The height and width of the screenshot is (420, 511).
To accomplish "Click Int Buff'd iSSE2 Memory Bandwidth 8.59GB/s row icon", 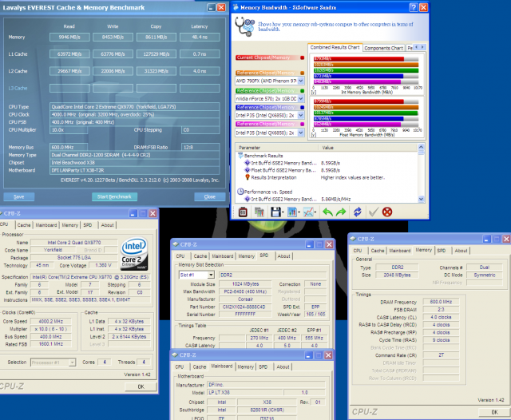I will 248,163.
